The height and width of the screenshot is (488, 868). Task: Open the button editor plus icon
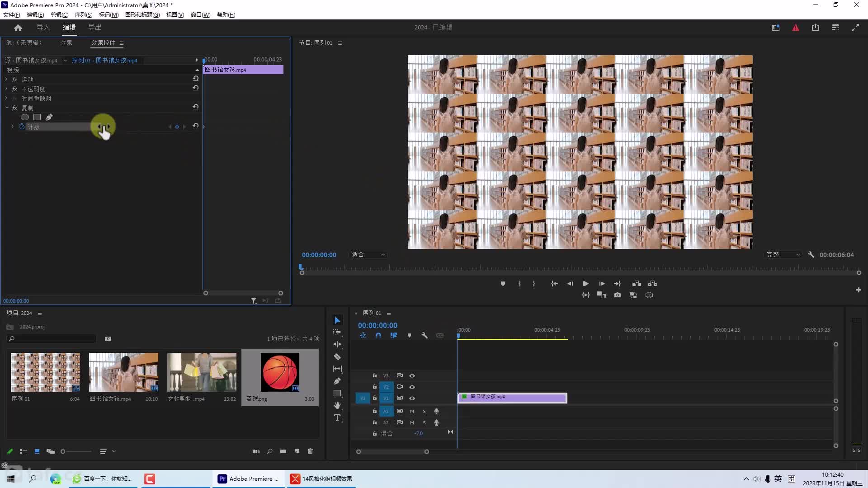coord(859,290)
